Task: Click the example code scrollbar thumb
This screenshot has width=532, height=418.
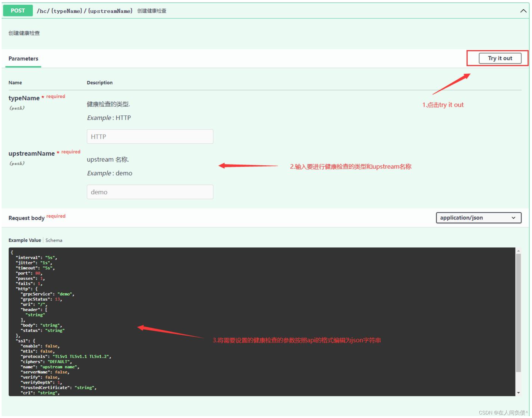Action: tap(518, 313)
